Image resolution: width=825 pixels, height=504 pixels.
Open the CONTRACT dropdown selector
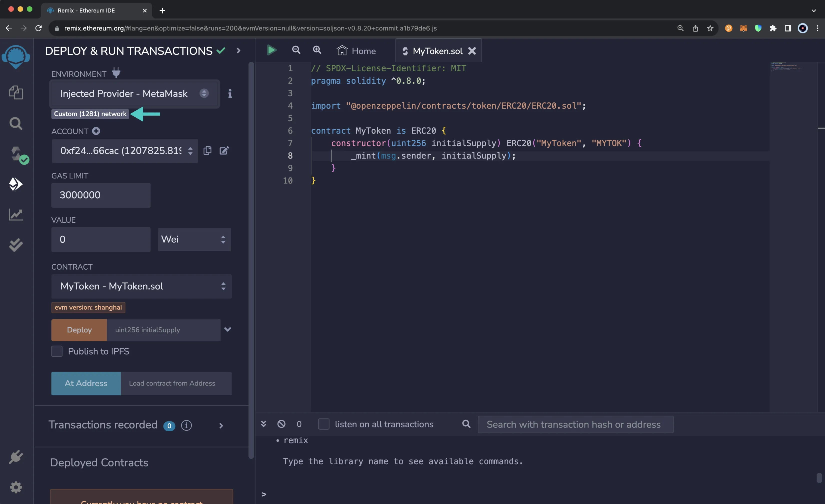click(141, 286)
